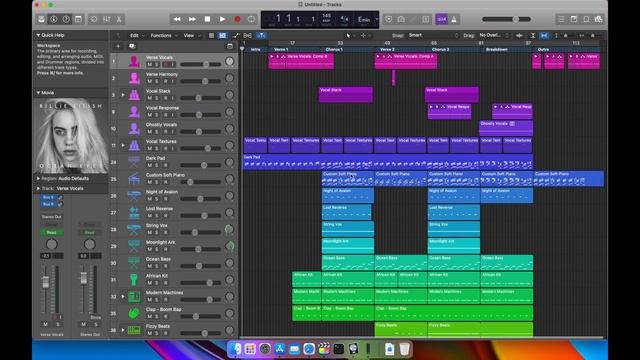The height and width of the screenshot is (360, 640).
Task: Toggle the Flex button
Action: (247, 36)
